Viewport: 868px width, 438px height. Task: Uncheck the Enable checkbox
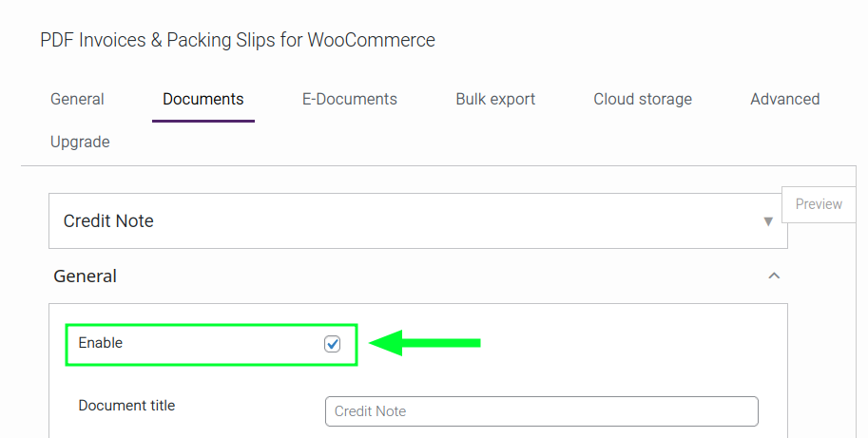pyautogui.click(x=332, y=344)
